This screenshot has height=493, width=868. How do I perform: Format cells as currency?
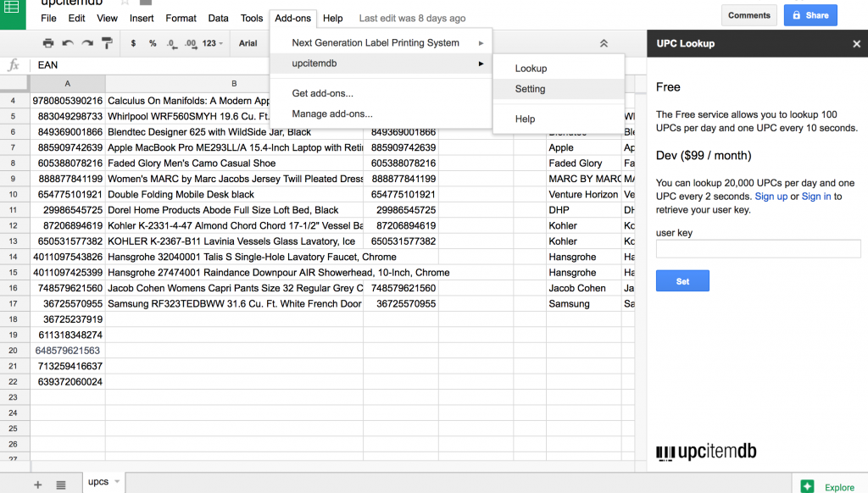133,43
